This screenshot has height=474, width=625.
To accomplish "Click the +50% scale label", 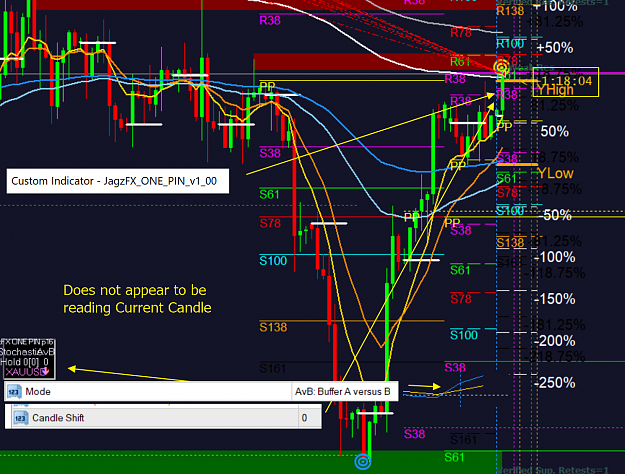I will [x=555, y=48].
